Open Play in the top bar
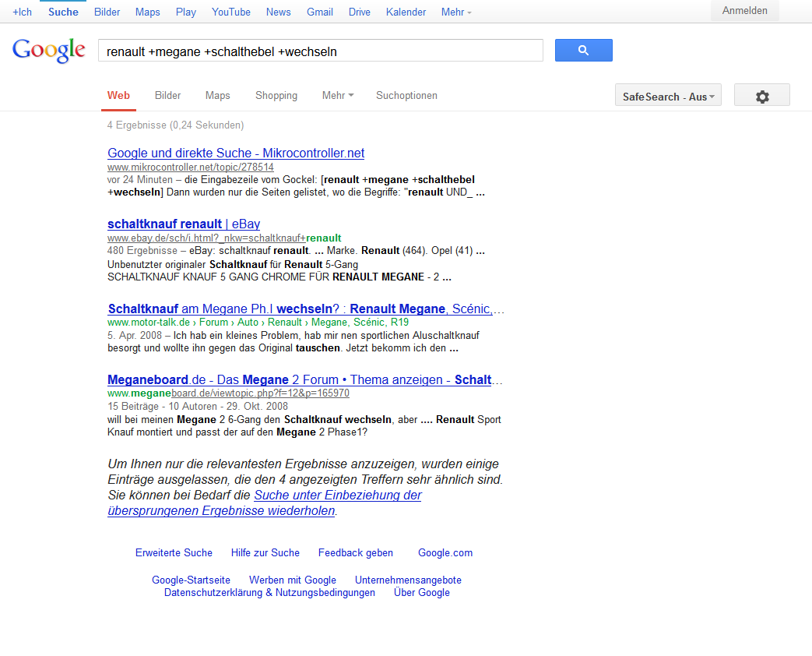 [x=186, y=12]
